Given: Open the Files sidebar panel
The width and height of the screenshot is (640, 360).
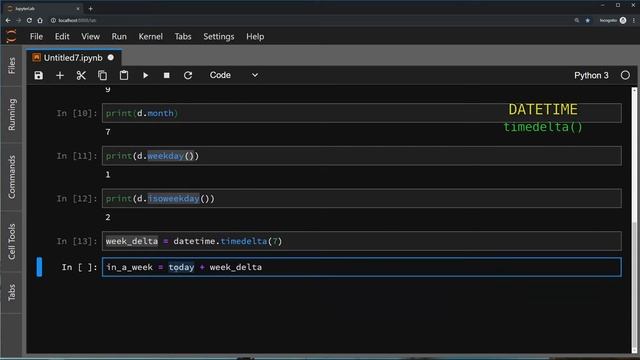Looking at the screenshot, I should 11,65.
